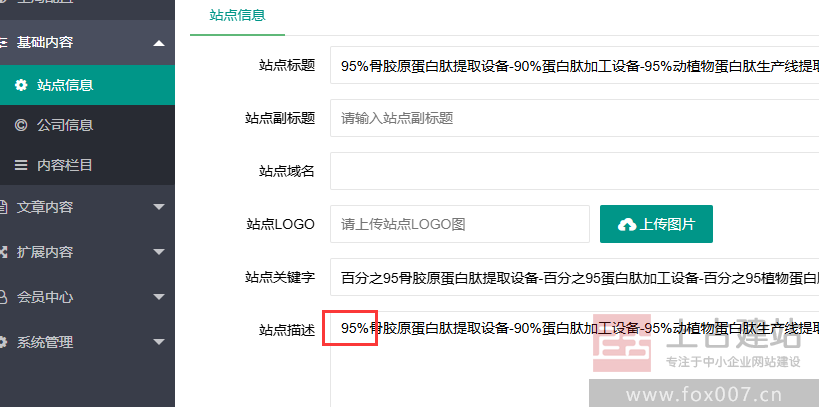Expand the 系统管理 dropdown arrow
Image resolution: width=819 pixels, height=407 pixels.
[x=159, y=342]
